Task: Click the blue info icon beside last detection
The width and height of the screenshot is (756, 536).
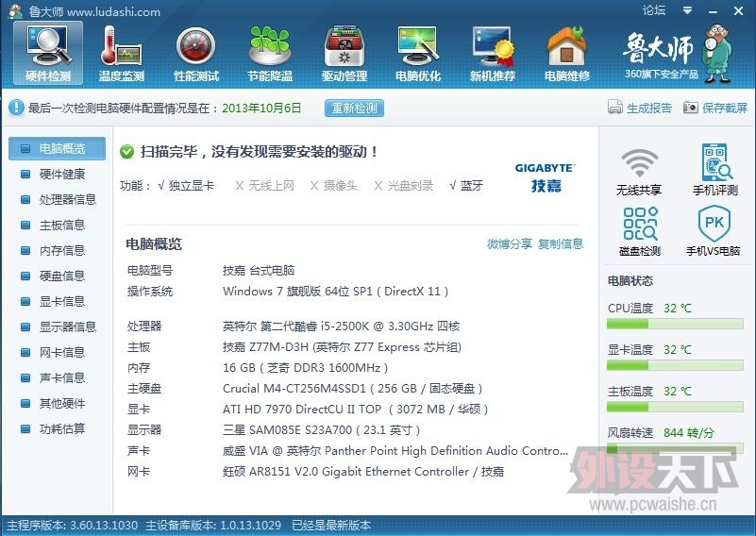Action: [x=16, y=108]
